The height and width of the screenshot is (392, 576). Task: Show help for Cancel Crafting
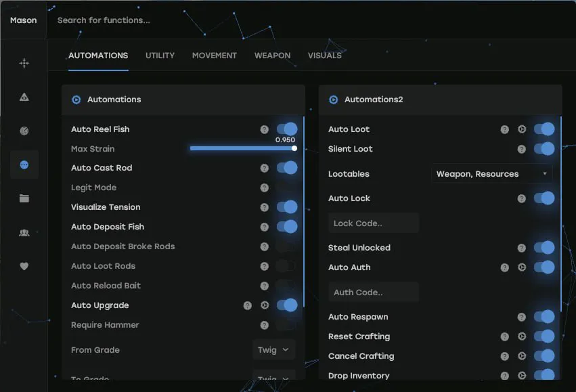[505, 356]
